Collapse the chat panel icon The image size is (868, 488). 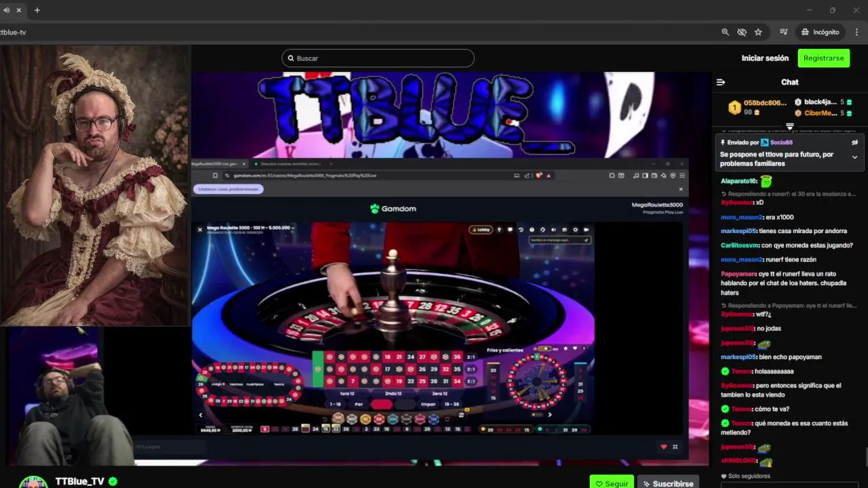click(x=721, y=82)
